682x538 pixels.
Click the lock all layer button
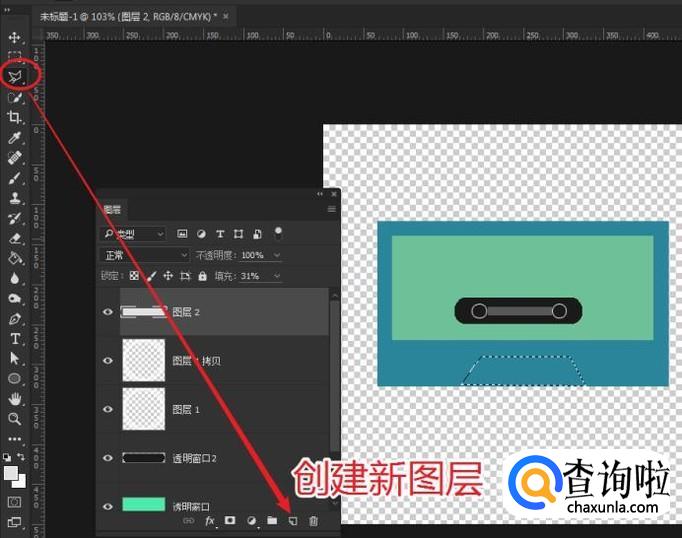click(x=202, y=276)
